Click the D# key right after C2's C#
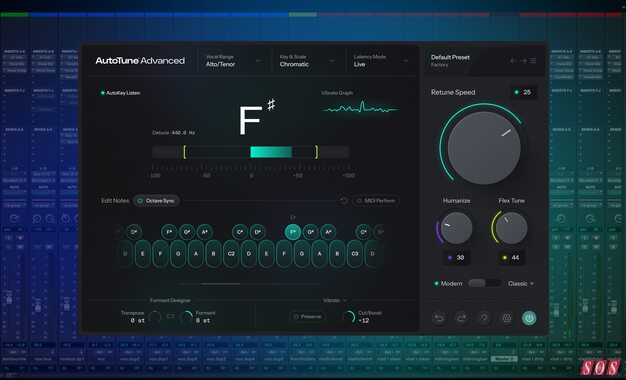 [258, 232]
